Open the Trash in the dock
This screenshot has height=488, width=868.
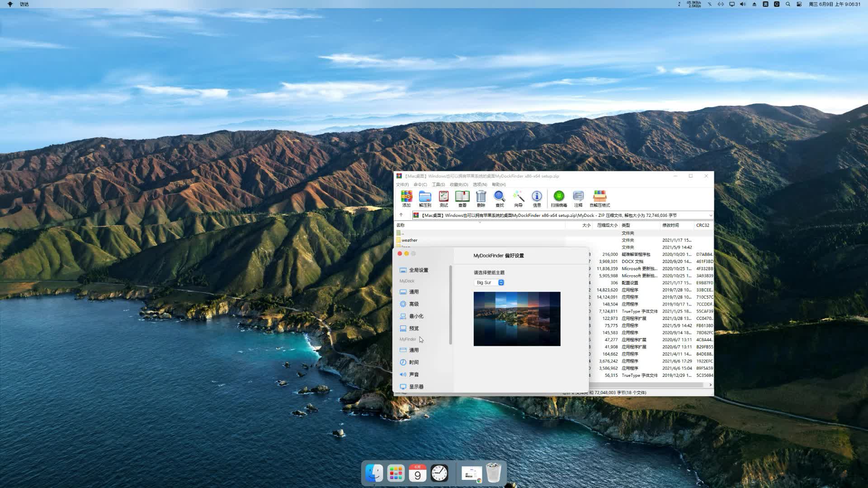click(x=494, y=473)
